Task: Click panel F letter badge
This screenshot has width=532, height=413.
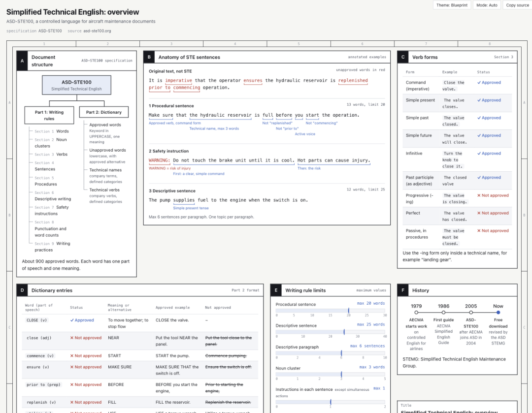Action: (403, 290)
